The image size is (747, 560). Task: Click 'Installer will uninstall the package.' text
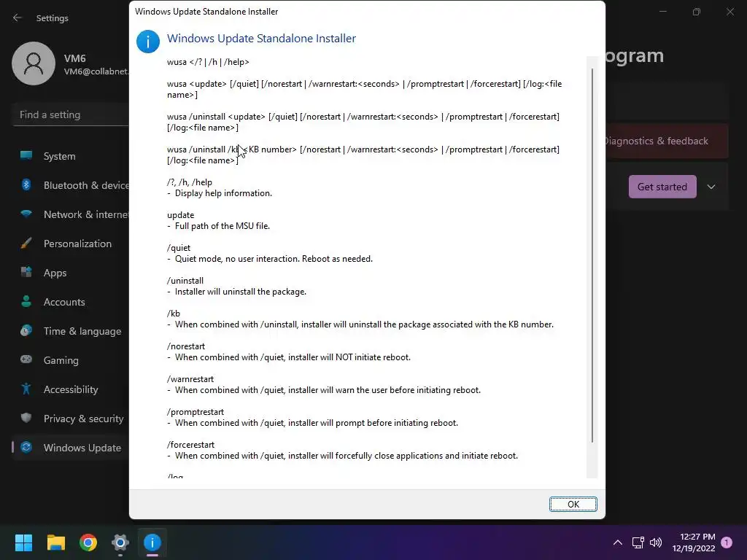click(241, 292)
